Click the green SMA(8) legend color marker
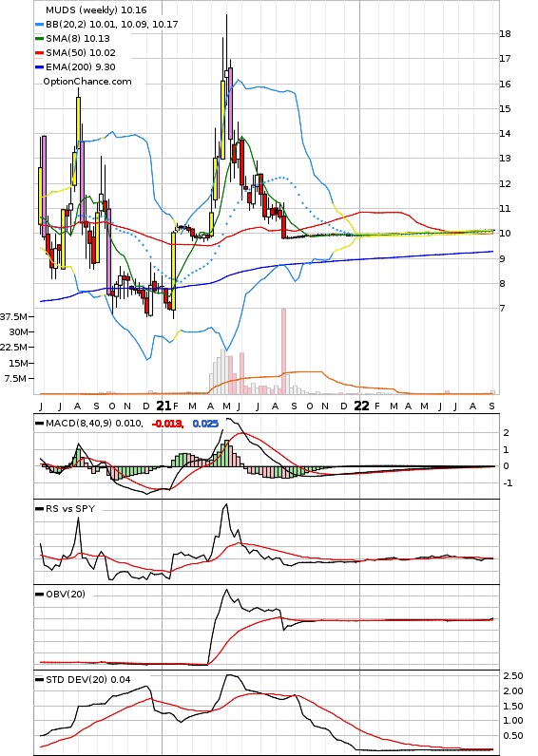The width and height of the screenshot is (538, 756). (40, 38)
